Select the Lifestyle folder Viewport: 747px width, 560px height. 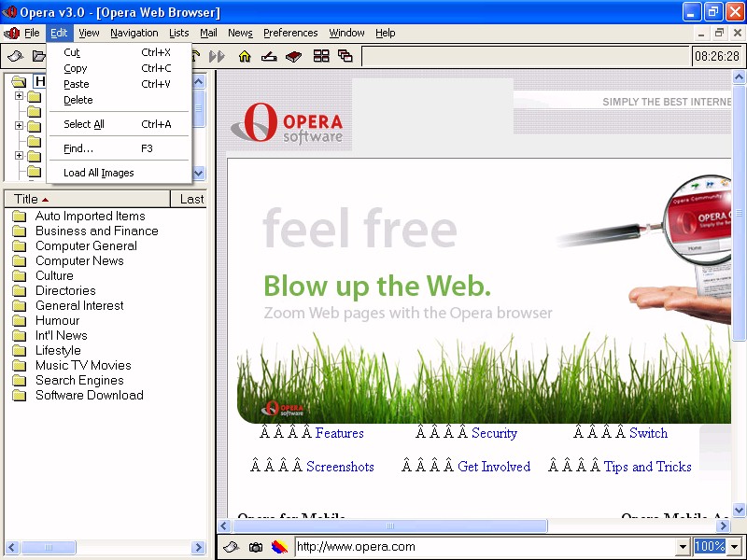58,351
